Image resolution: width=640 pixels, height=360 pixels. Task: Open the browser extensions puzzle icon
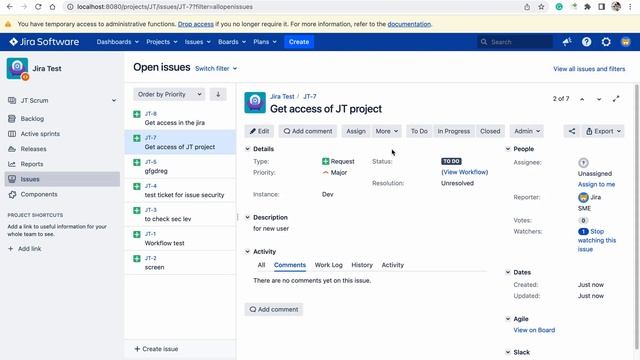(587, 7)
